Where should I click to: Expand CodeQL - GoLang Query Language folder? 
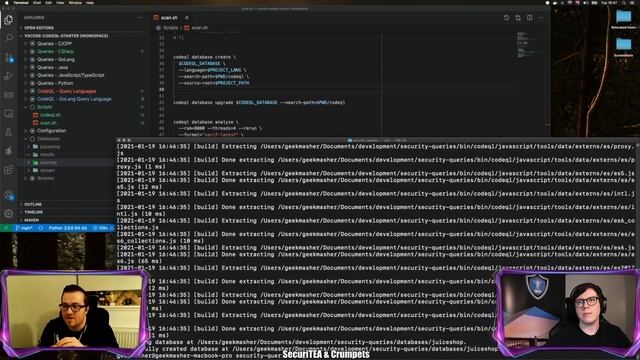pyautogui.click(x=84, y=99)
